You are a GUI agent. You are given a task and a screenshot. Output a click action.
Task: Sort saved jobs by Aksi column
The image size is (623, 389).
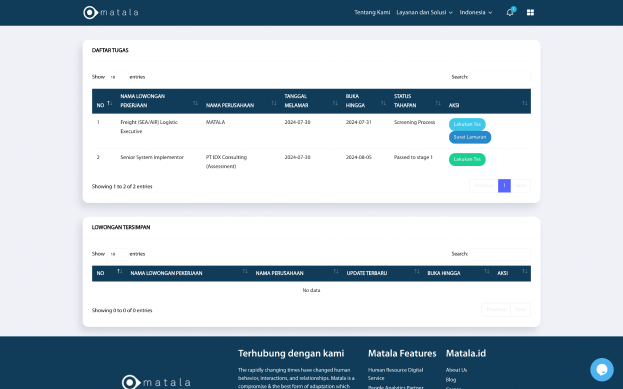click(512, 273)
